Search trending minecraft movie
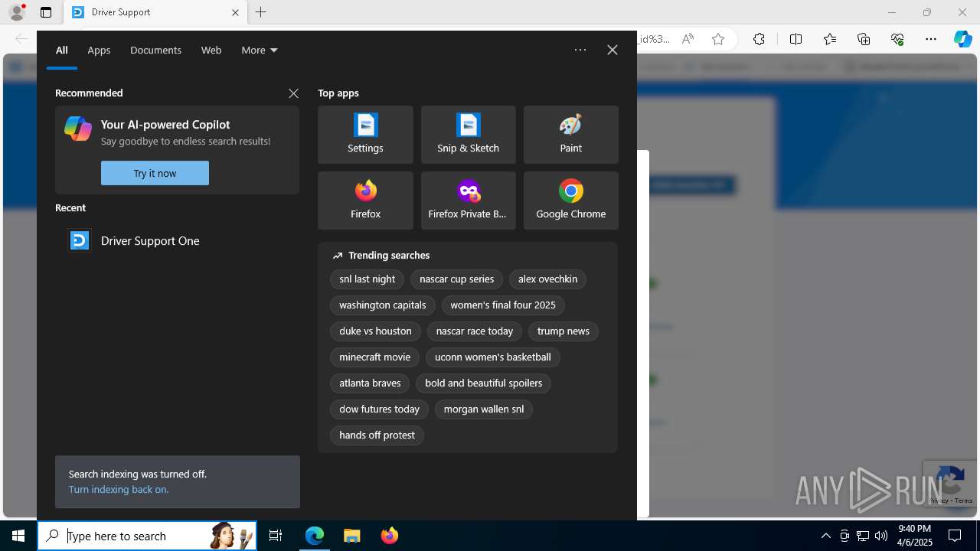The height and width of the screenshot is (551, 980). click(x=375, y=357)
